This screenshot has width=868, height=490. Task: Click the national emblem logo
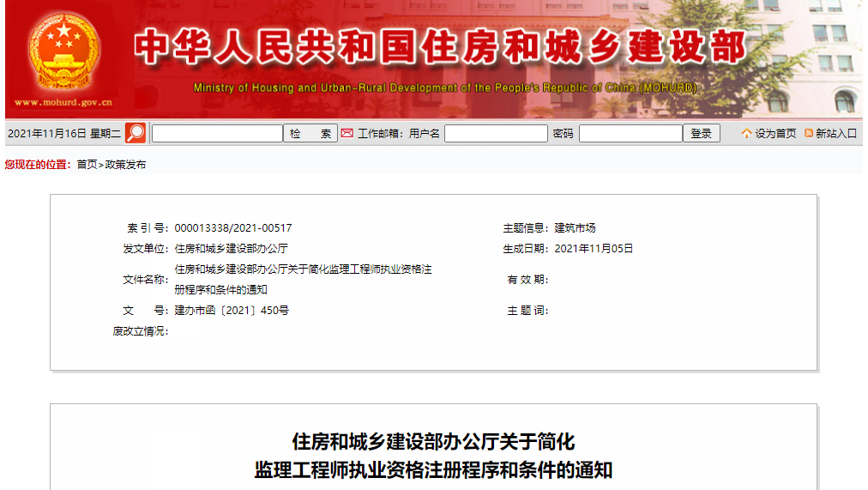[63, 51]
